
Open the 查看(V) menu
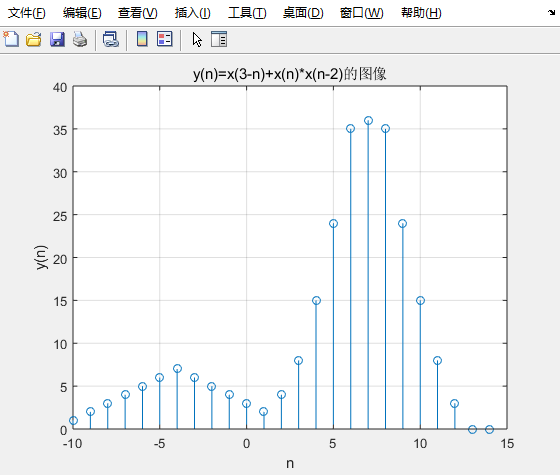pos(138,13)
